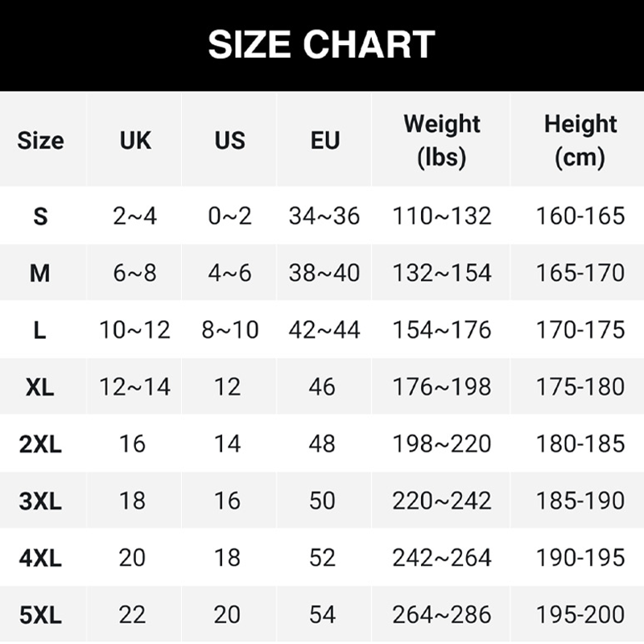644x644 pixels.
Task: Click the 5XL size row label
Action: [40, 615]
